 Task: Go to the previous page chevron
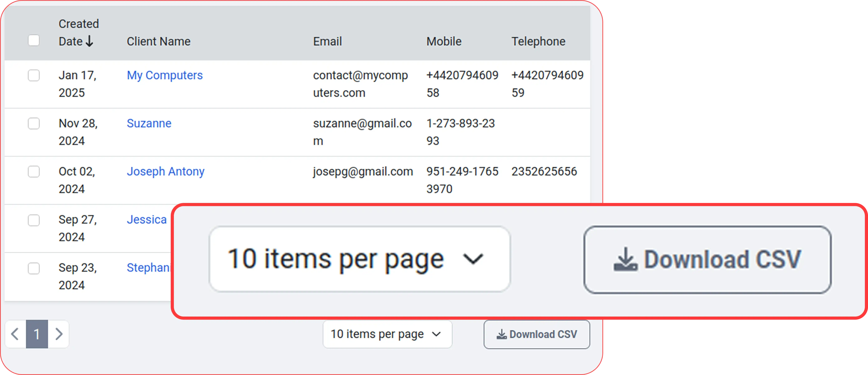click(15, 334)
